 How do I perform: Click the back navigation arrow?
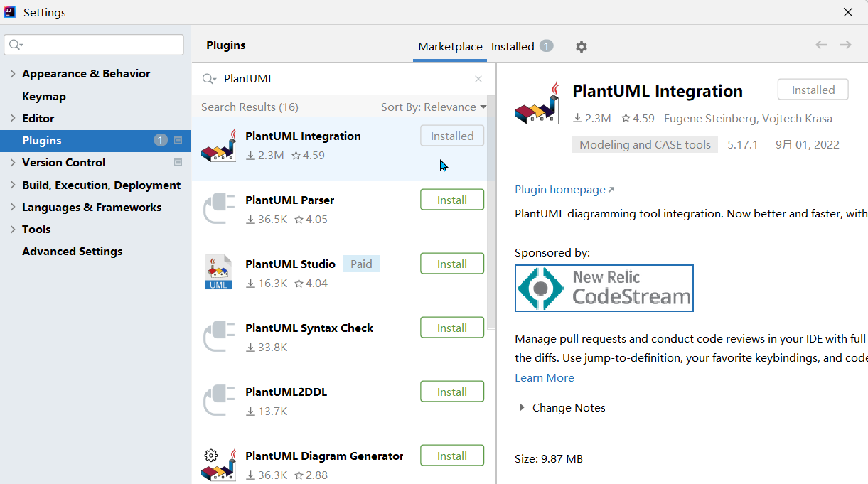tap(821, 45)
